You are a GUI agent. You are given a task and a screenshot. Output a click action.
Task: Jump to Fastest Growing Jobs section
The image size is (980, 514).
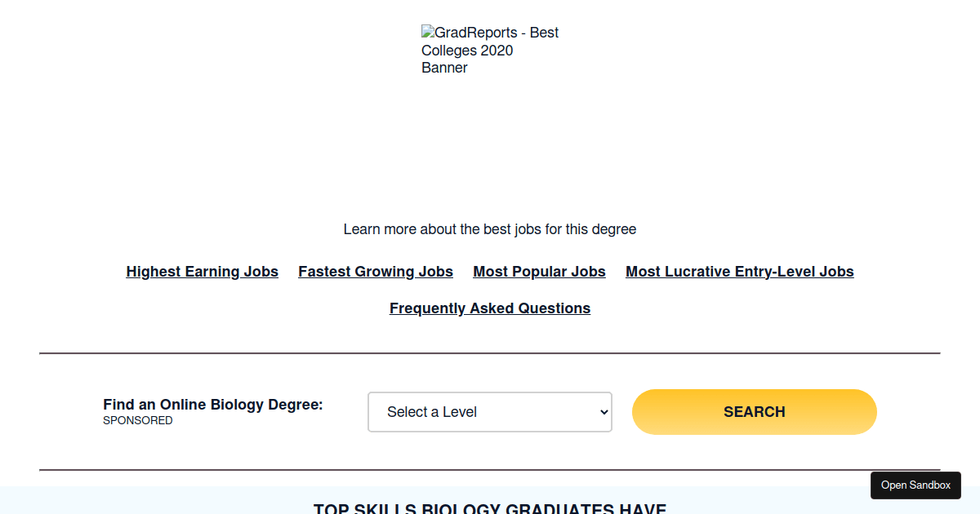point(376,272)
